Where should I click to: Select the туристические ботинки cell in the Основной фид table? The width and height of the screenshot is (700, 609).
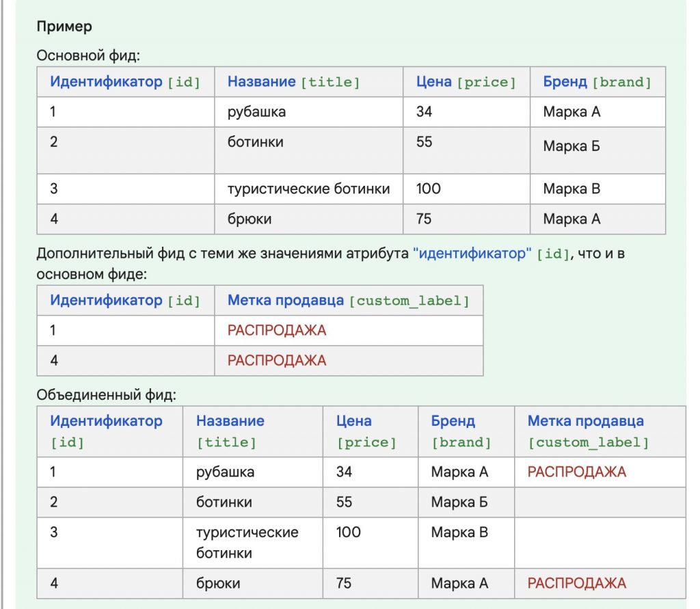[308, 189]
